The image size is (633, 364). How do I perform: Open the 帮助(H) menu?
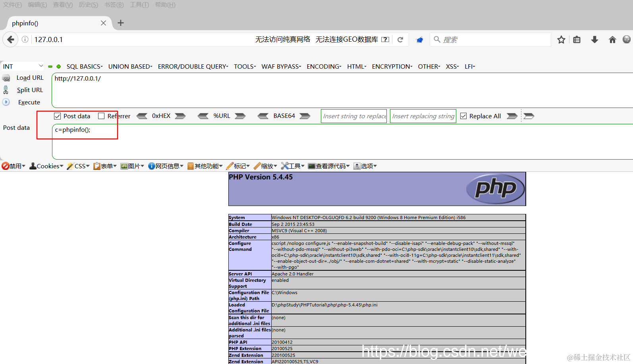[165, 5]
